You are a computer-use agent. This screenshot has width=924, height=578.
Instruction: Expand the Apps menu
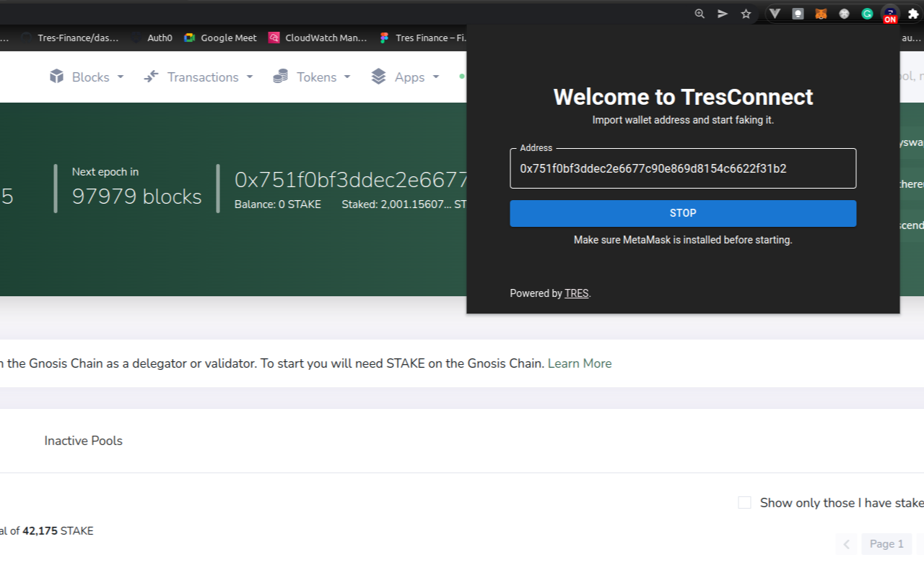click(x=404, y=77)
